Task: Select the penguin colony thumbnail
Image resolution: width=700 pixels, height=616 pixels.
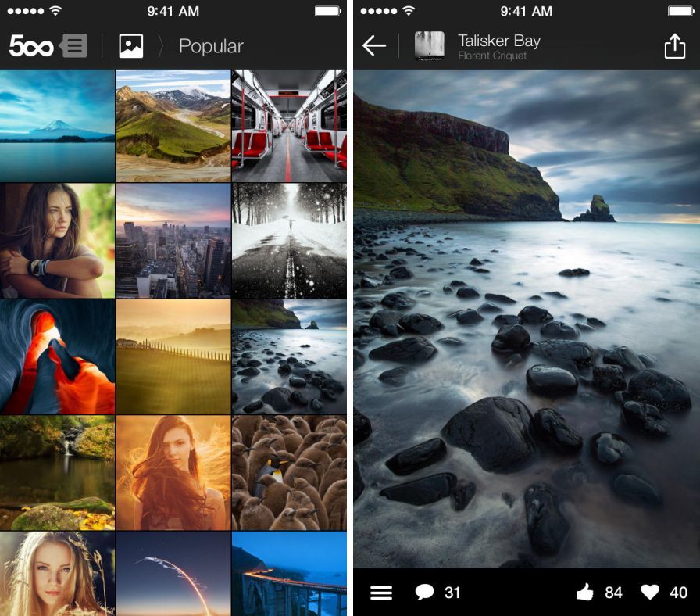Action: [x=289, y=473]
